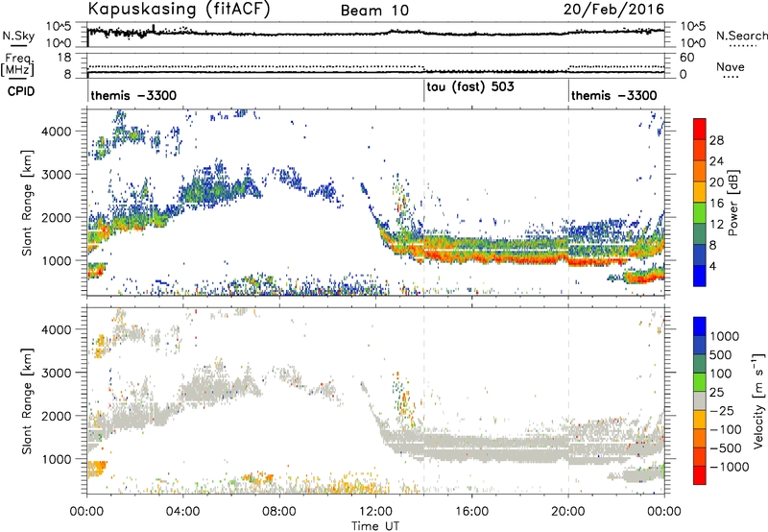
Task: Click the 'Nave' legend label
Action: pyautogui.click(x=731, y=66)
